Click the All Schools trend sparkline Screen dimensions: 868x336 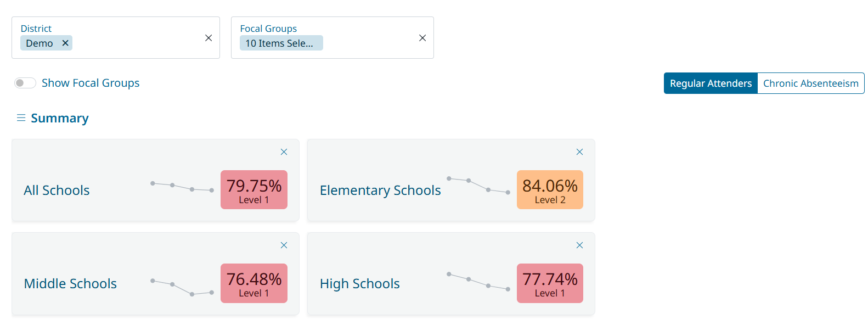point(182,187)
